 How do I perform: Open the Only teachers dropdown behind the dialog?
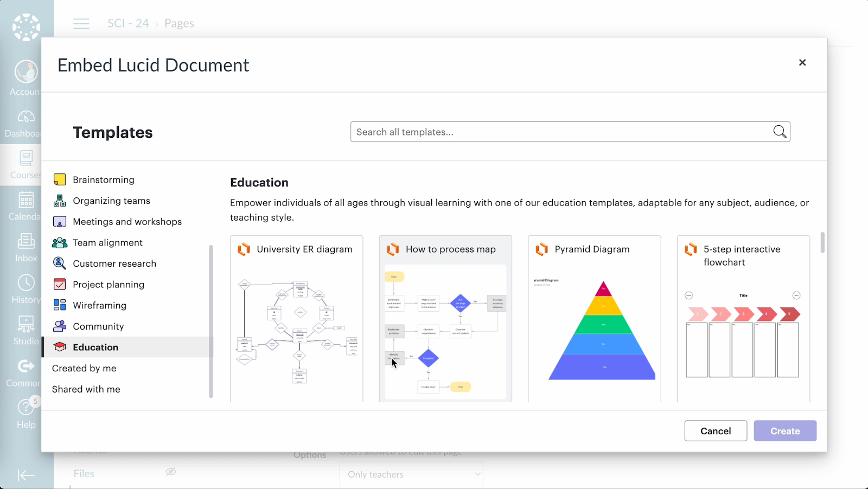411,474
